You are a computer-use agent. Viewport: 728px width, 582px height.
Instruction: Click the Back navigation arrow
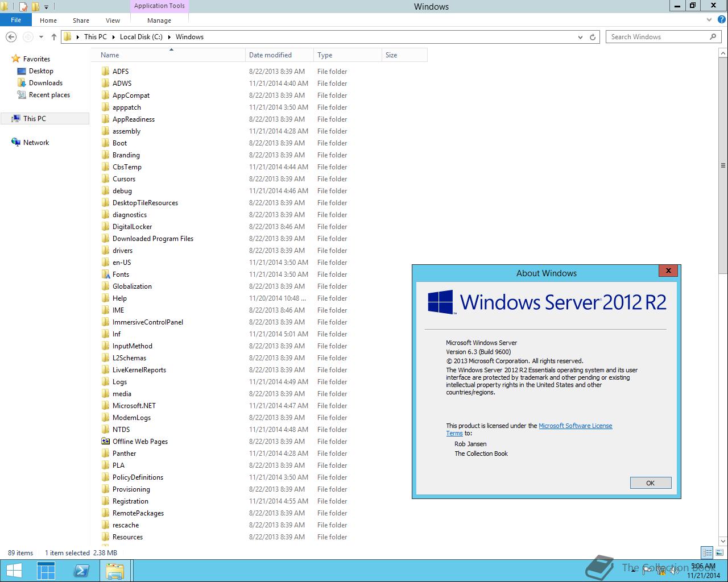coord(11,37)
